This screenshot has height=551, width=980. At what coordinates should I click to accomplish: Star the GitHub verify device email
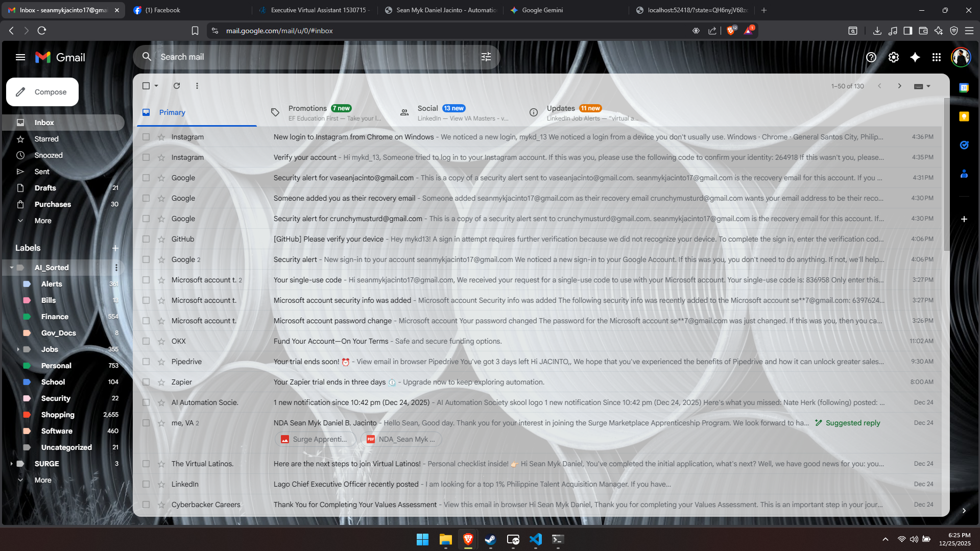(x=161, y=239)
